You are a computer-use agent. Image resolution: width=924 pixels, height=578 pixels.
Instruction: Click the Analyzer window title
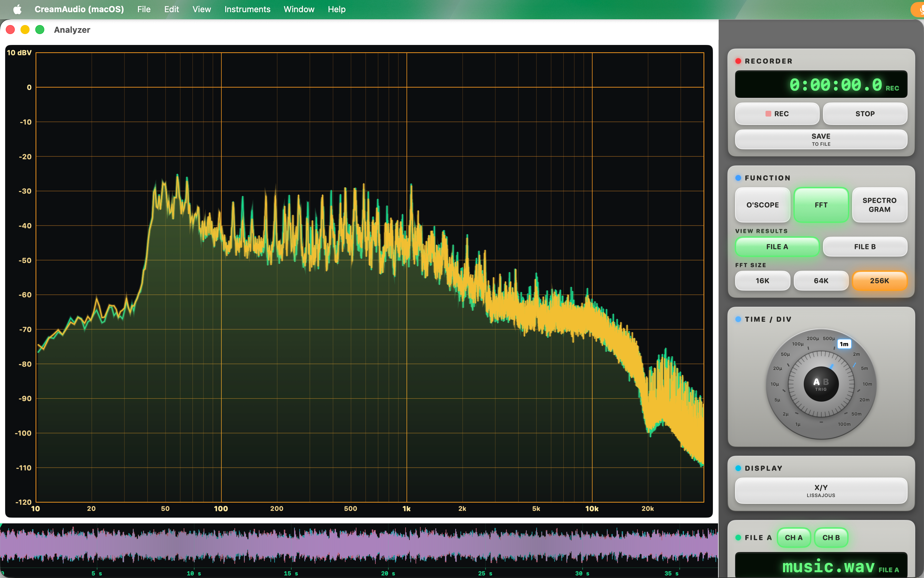click(x=72, y=30)
